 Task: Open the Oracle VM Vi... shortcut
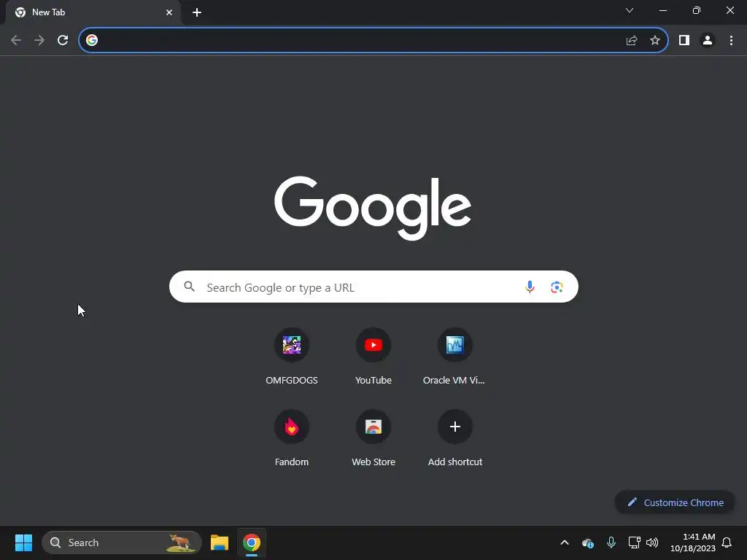click(455, 357)
